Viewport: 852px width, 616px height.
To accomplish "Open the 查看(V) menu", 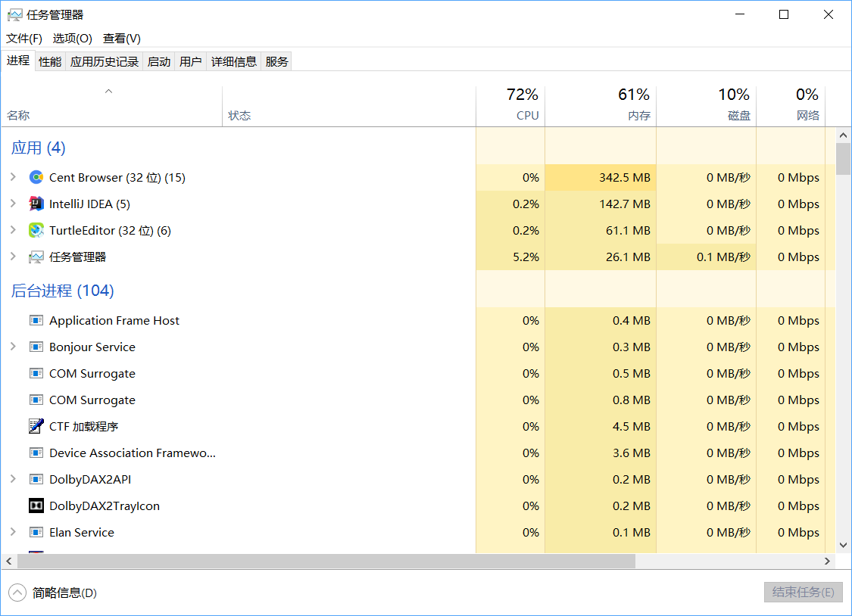I will coord(122,39).
